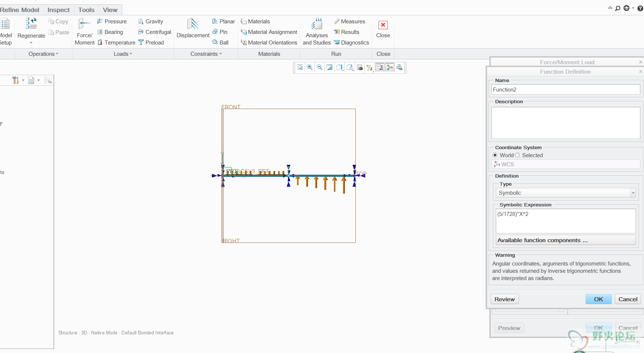Click the Displacement constraint icon
The image size is (644, 353).
click(193, 28)
